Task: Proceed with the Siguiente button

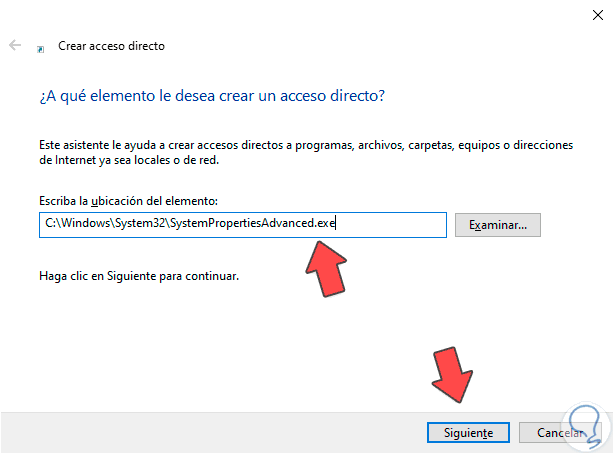Action: 461,433
